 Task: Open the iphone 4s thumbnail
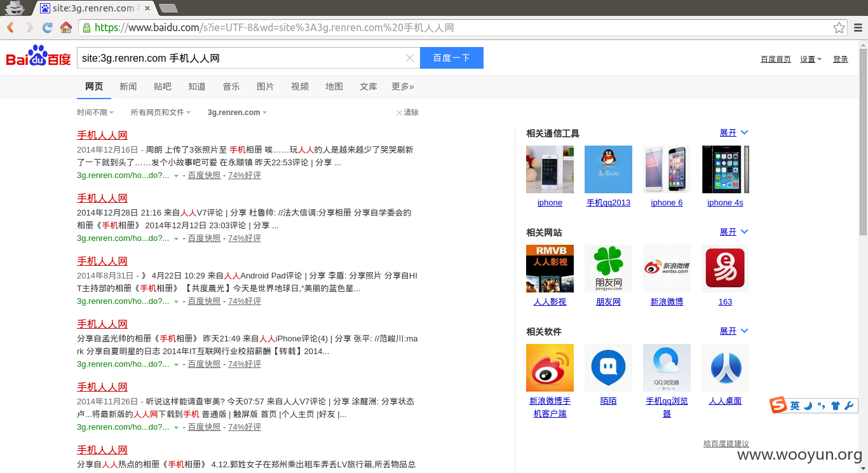coord(725,169)
